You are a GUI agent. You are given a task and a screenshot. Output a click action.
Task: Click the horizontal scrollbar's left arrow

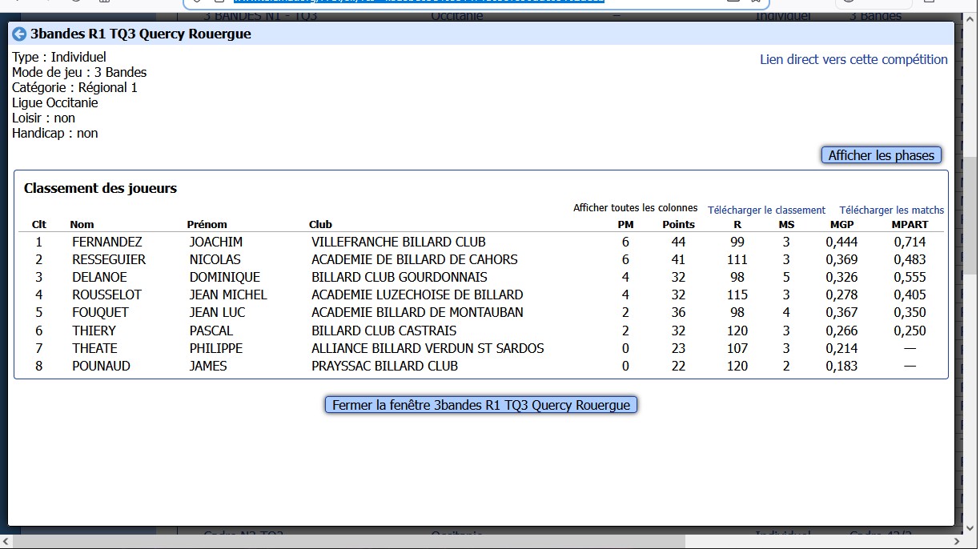[6, 542]
